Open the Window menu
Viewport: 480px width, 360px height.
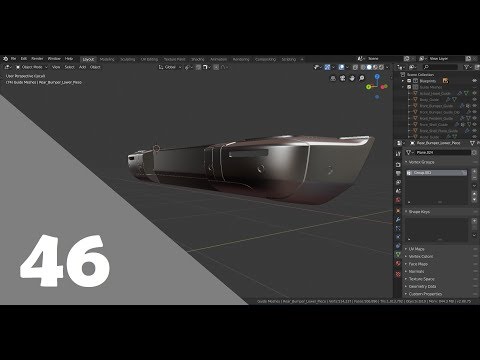tap(54, 59)
